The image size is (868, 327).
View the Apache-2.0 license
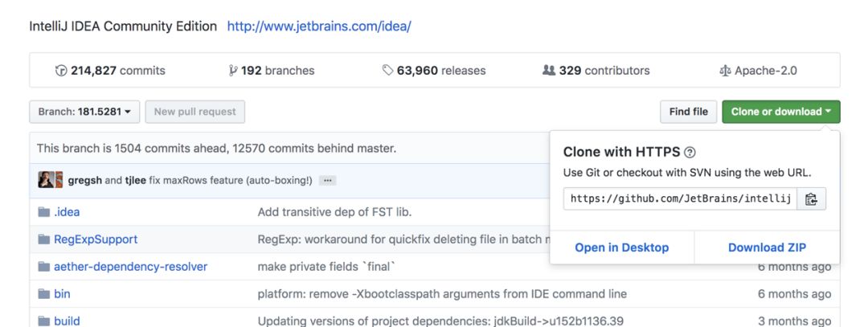[758, 71]
